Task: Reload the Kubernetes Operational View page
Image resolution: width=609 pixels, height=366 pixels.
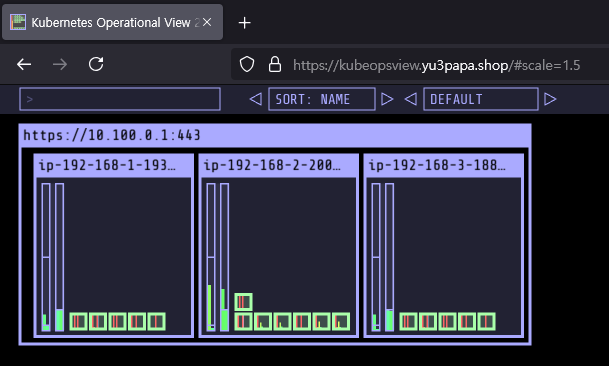Action: point(96,64)
